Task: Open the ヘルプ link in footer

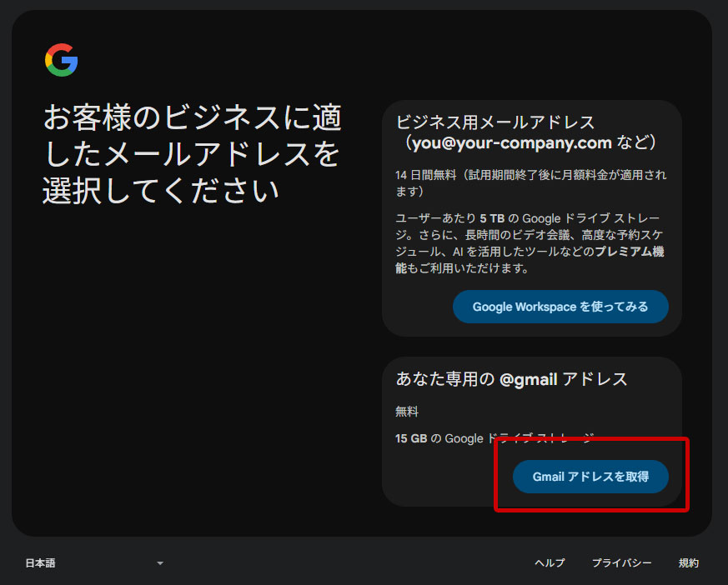Action: tap(550, 562)
